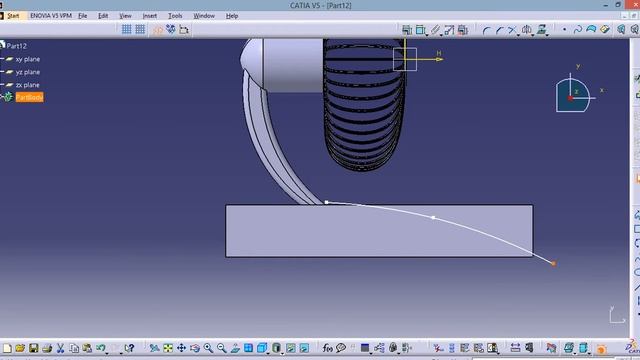Select zx plane in the tree
640x360 pixels.
click(x=28, y=85)
